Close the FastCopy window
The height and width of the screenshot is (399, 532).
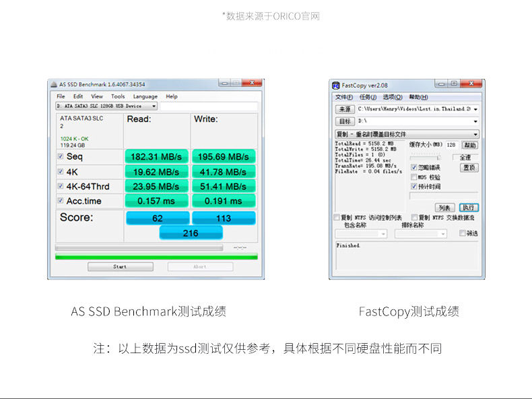471,83
